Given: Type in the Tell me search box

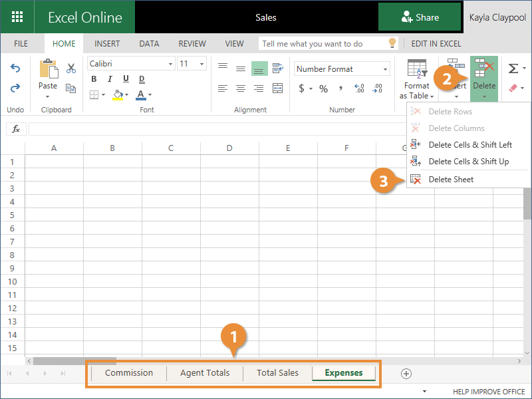Looking at the screenshot, I should tap(323, 44).
